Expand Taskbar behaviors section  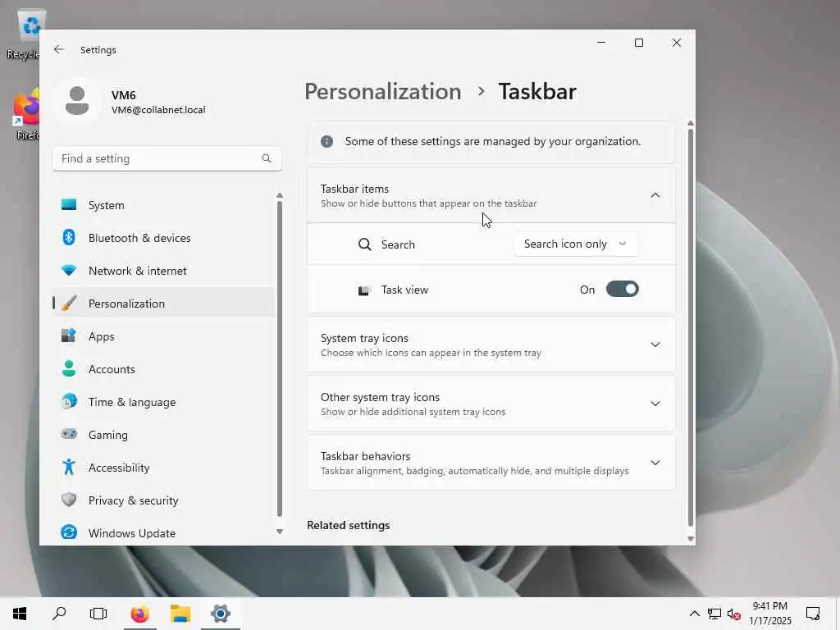[x=655, y=463]
